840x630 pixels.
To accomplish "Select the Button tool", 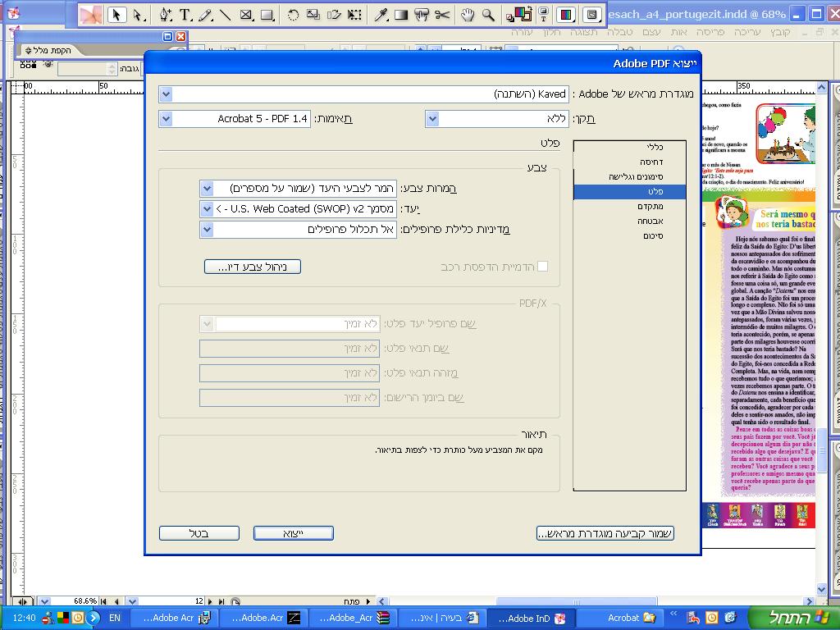I will click(x=422, y=15).
